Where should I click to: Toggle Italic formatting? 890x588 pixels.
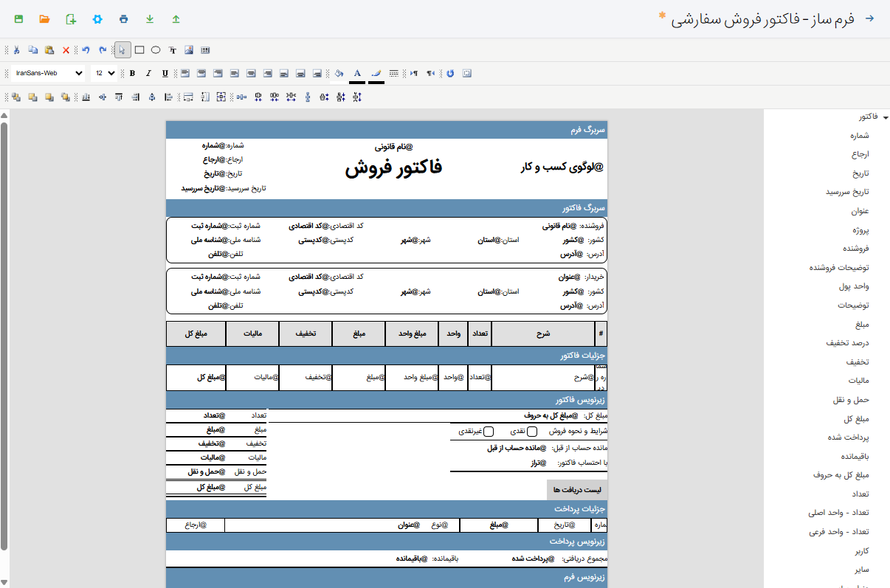[148, 73]
